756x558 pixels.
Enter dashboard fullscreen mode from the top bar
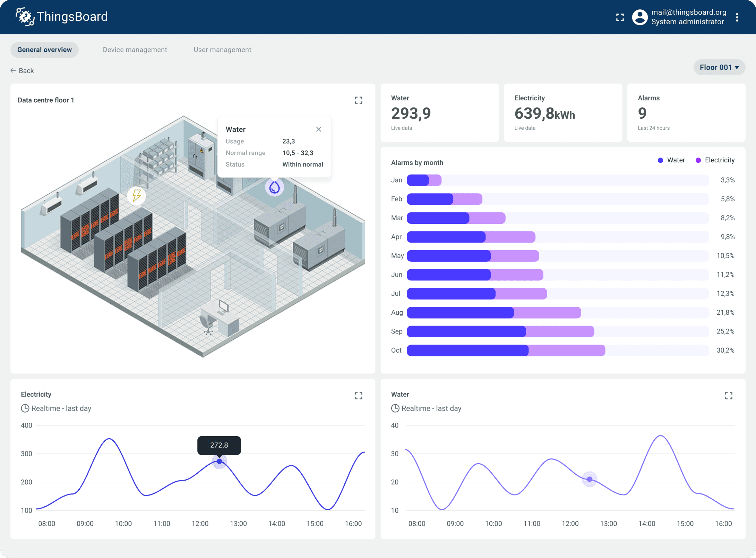620,17
